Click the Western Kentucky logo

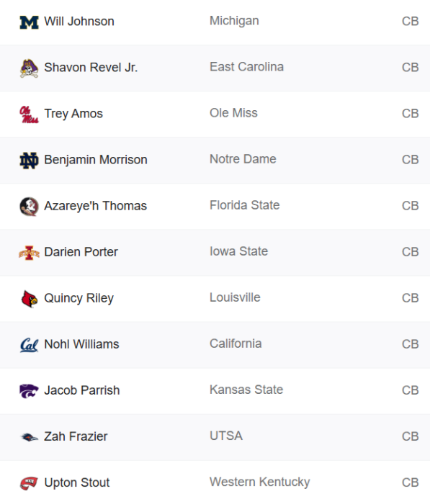29,483
